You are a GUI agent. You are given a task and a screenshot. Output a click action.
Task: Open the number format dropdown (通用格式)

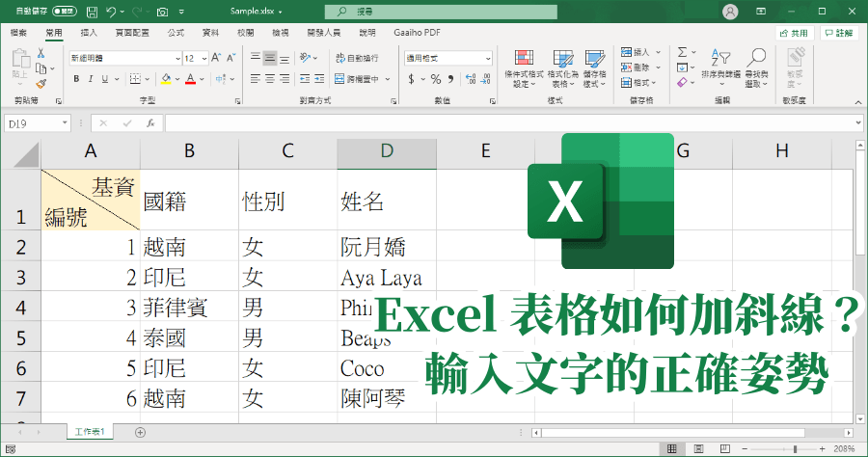(x=488, y=58)
